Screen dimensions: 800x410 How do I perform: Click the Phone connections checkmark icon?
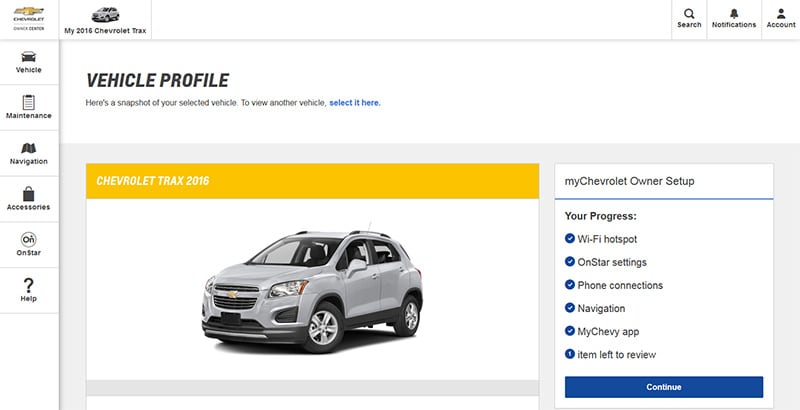pyautogui.click(x=570, y=285)
